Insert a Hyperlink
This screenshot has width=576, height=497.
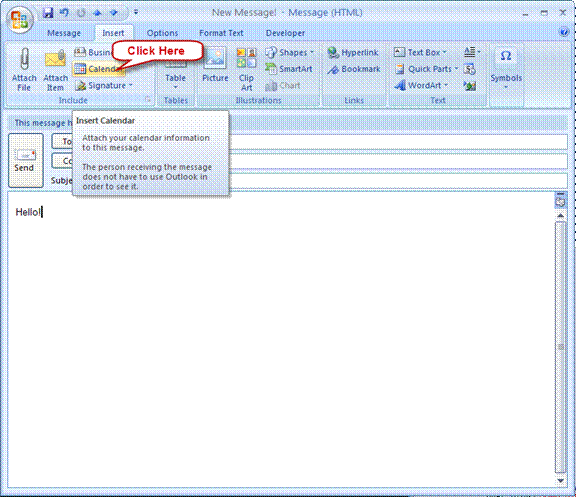coord(353,53)
